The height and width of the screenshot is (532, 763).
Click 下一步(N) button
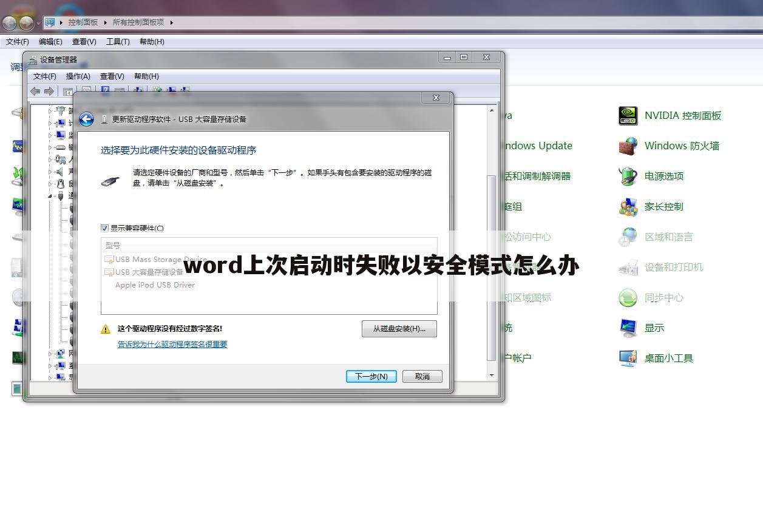tap(371, 376)
